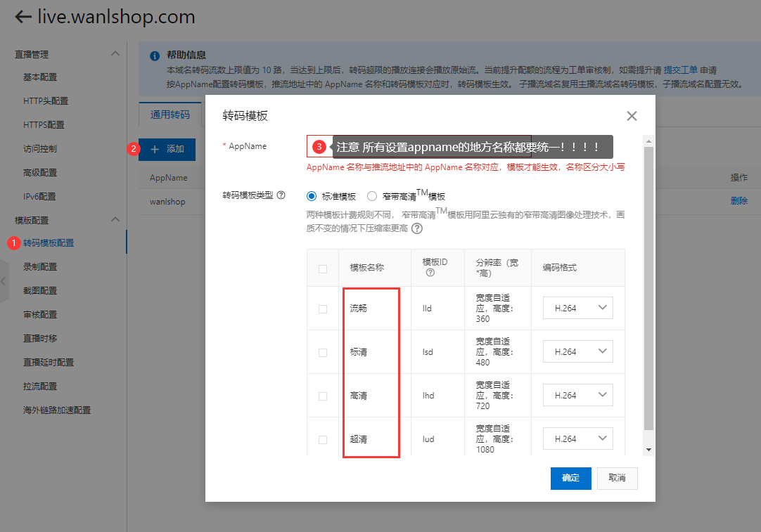Click the 流畅 template name
The image size is (761, 532).
point(359,309)
